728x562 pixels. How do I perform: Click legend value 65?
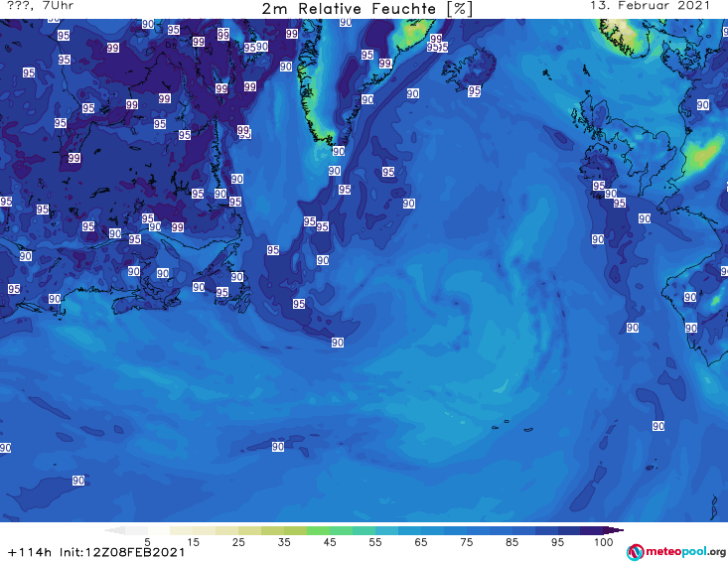421,542
